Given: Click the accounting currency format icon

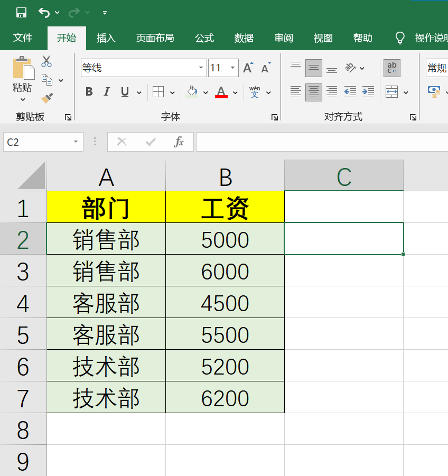Looking at the screenshot, I should (x=434, y=92).
